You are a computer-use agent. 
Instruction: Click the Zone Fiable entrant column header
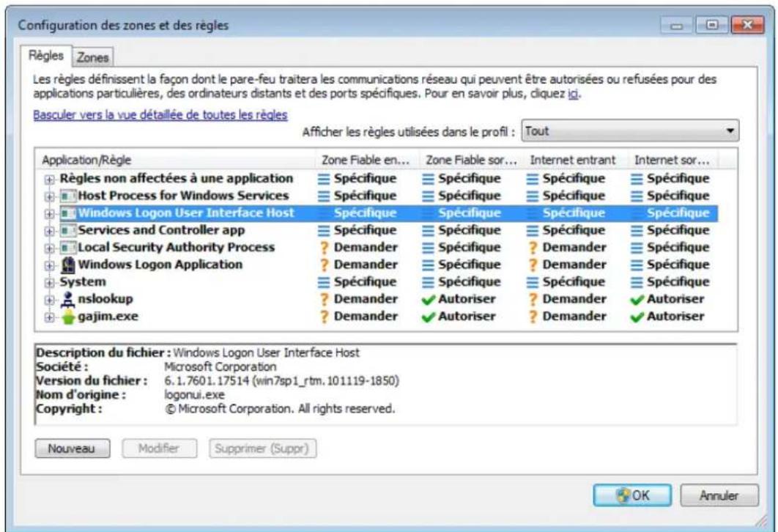coord(367,160)
